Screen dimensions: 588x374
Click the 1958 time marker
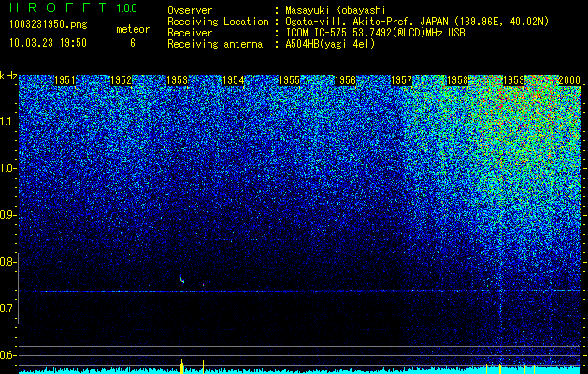click(457, 80)
